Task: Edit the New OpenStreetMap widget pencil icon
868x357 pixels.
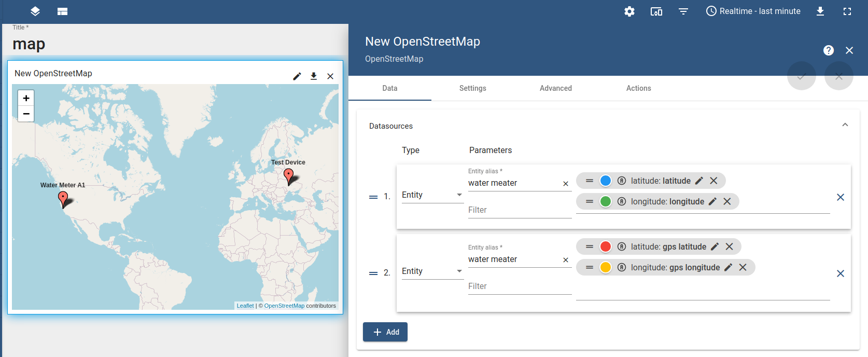Action: (x=297, y=76)
